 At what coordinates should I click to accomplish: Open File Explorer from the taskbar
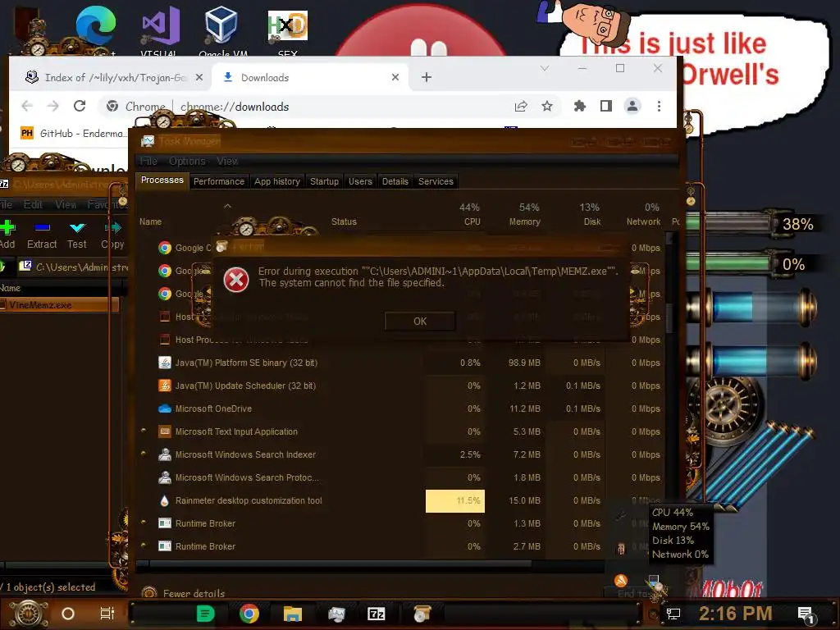(293, 614)
